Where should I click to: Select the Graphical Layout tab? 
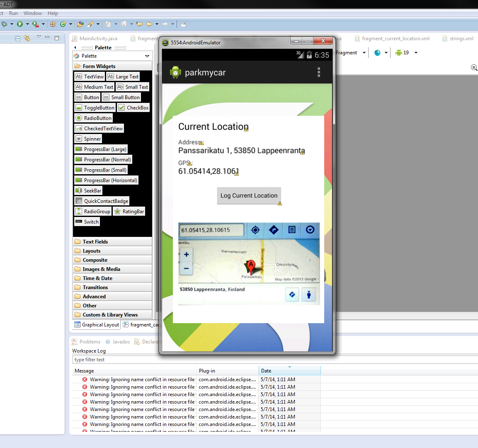(97, 325)
